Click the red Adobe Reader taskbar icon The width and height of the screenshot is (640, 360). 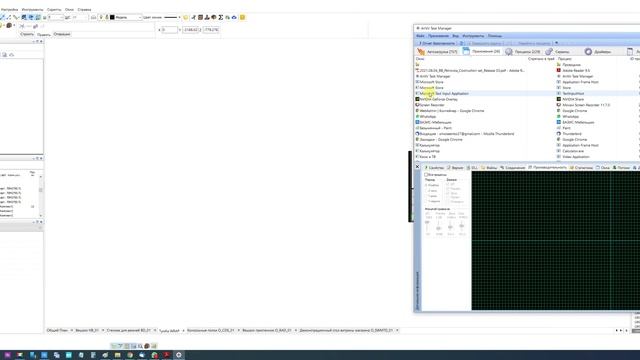167,355
